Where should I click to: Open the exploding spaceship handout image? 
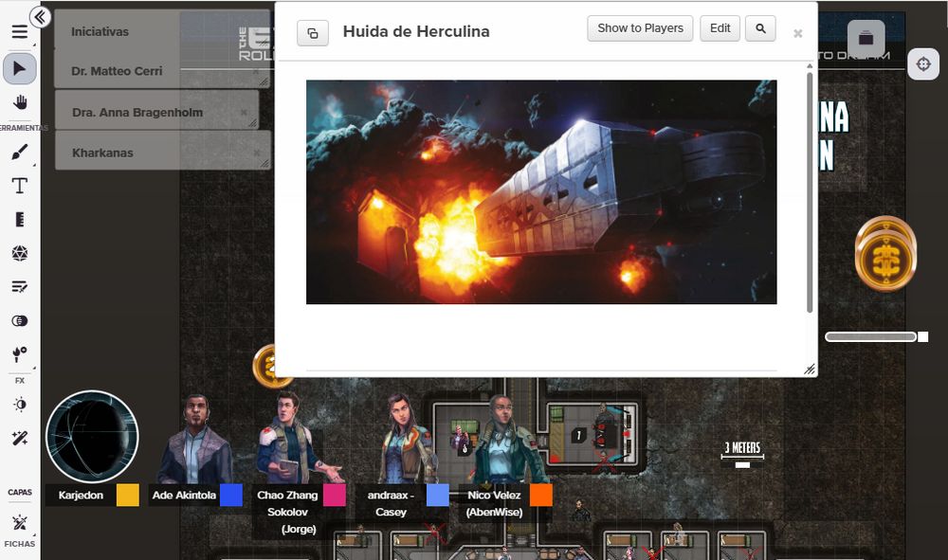pos(541,192)
